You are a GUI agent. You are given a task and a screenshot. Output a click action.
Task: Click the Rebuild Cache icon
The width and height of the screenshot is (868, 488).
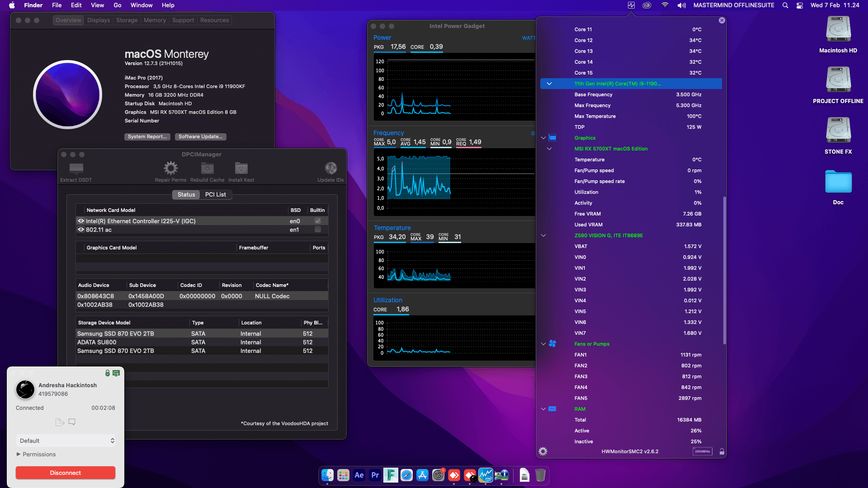[207, 168]
